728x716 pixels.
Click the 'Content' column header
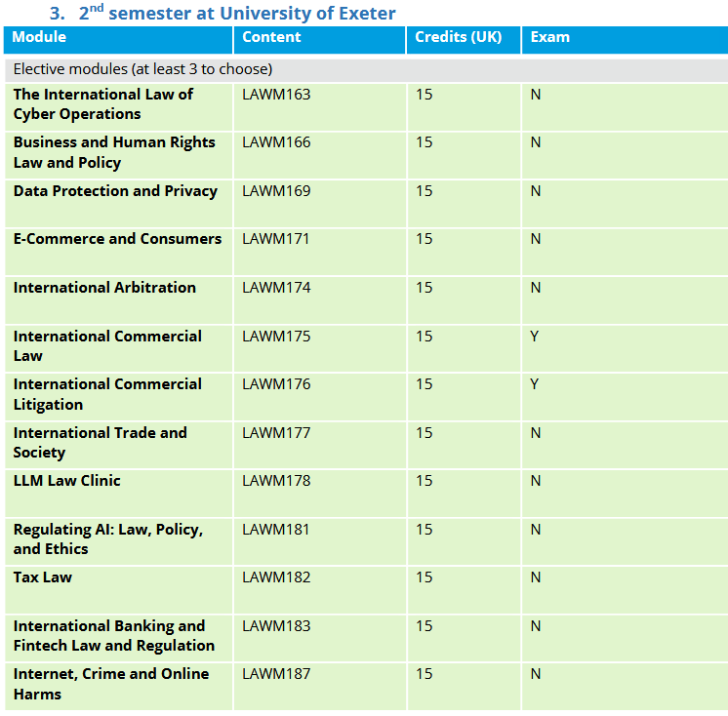pos(271,37)
